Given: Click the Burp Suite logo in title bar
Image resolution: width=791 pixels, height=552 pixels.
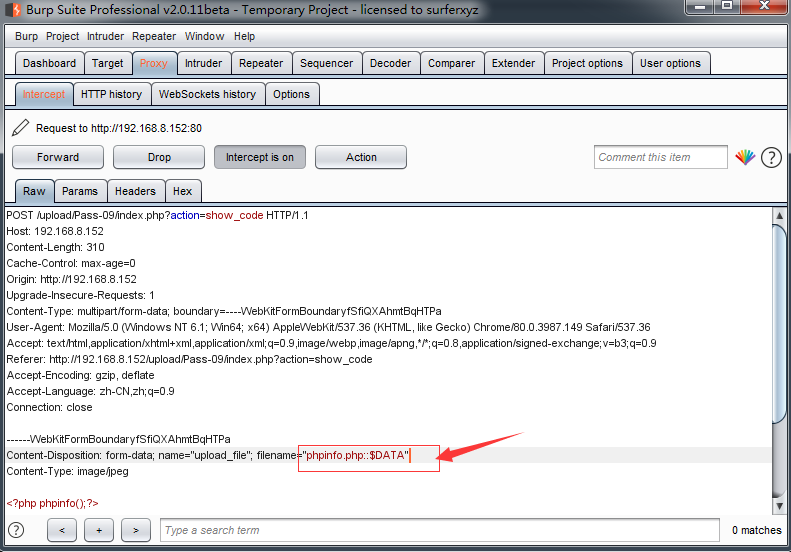Looking at the screenshot, I should (14, 10).
